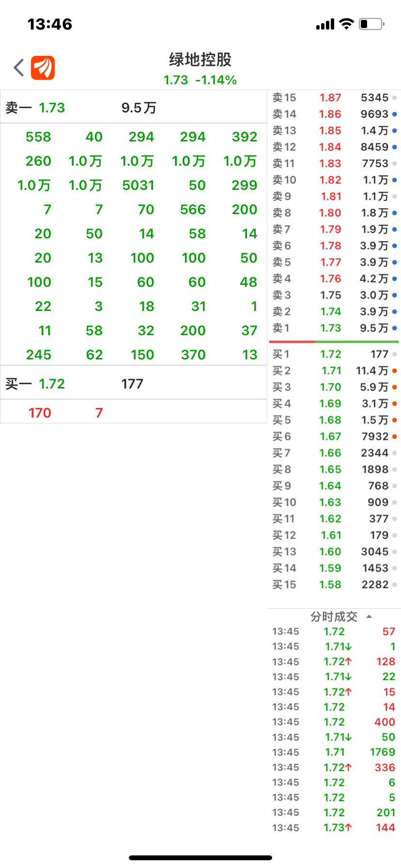The image size is (401, 868).
Task: Tap the red 170 buy order
Action: coord(40,413)
